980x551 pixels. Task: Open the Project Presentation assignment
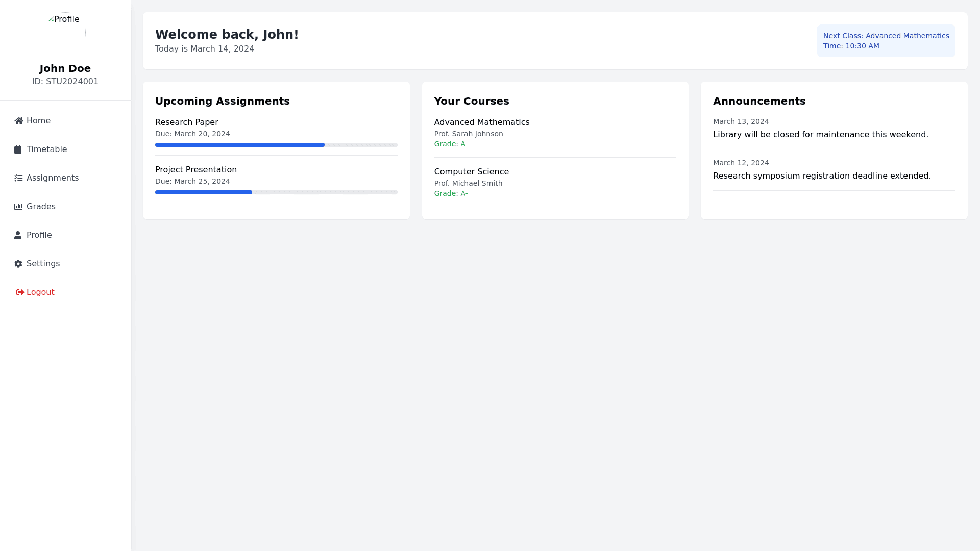(x=195, y=170)
